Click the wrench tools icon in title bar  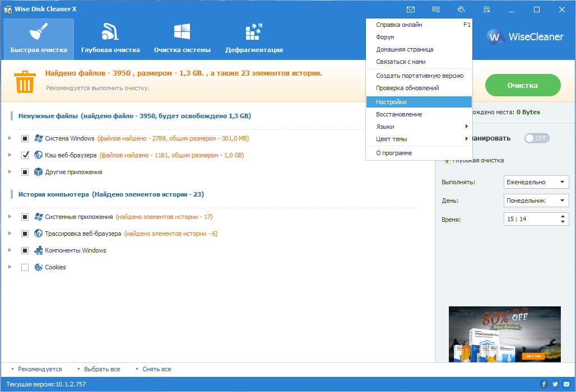pos(461,10)
